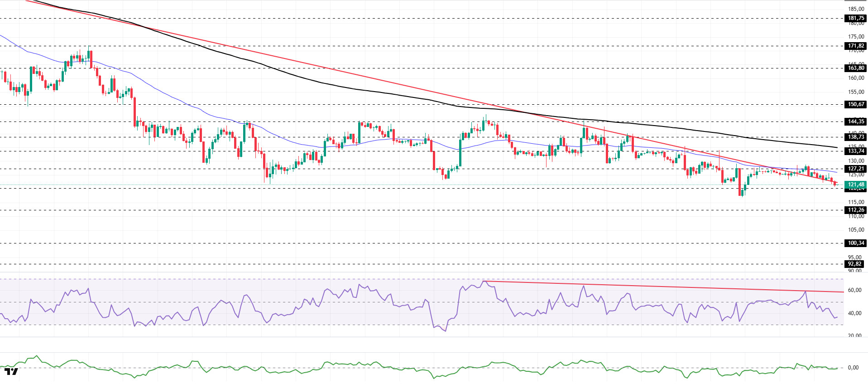Click the 144,35 price level label

pos(855,122)
